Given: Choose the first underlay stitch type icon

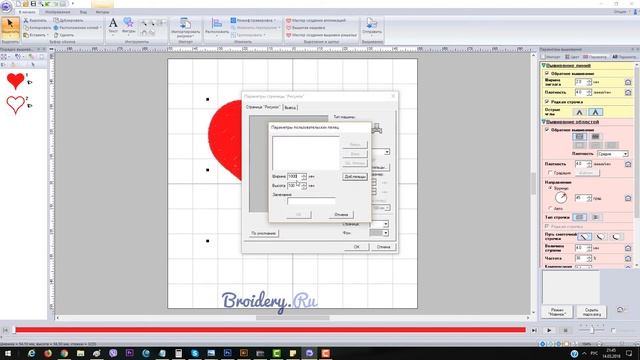Looking at the screenshot, I should [x=579, y=137].
